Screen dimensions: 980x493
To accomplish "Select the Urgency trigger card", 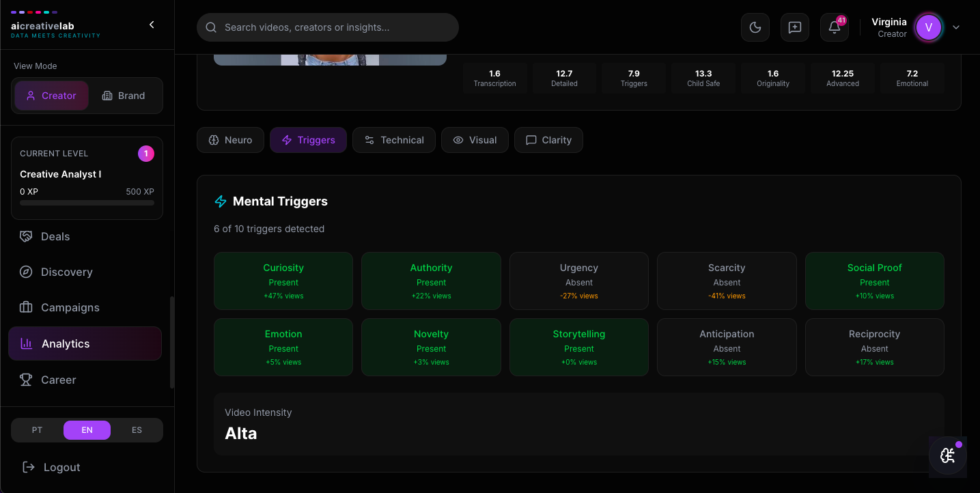I will pos(579,281).
